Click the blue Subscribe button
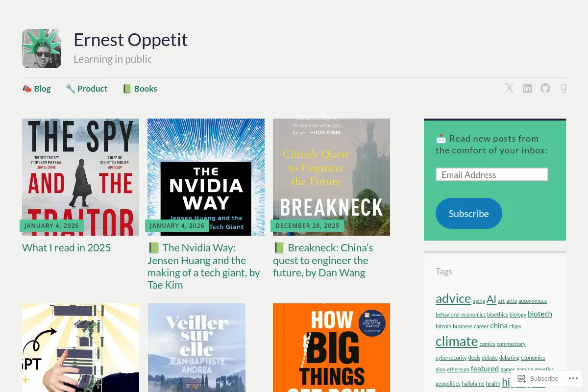588x392 pixels. pos(469,213)
